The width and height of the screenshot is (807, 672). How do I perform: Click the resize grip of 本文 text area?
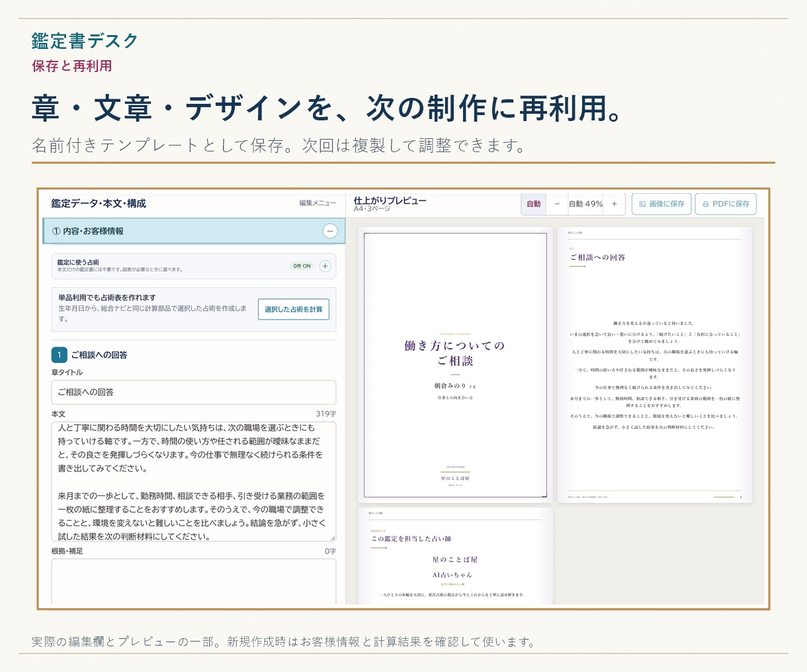point(332,538)
